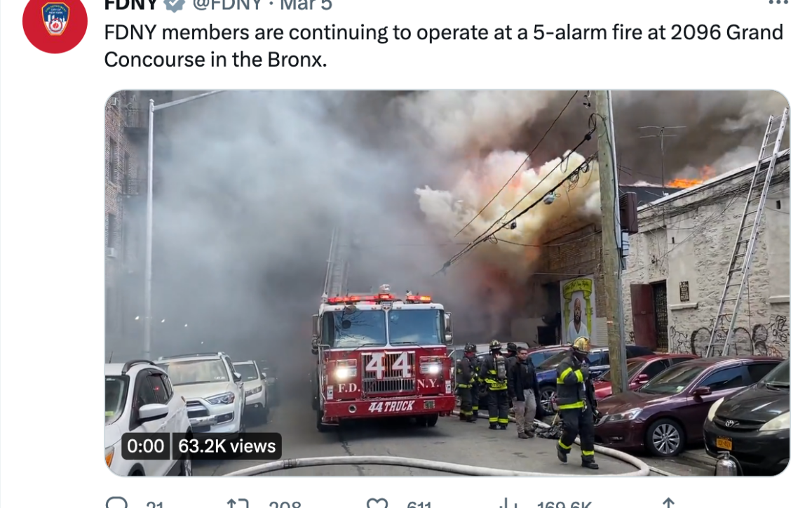Open the three-dot more options menu
The height and width of the screenshot is (508, 812).
(x=778, y=3)
